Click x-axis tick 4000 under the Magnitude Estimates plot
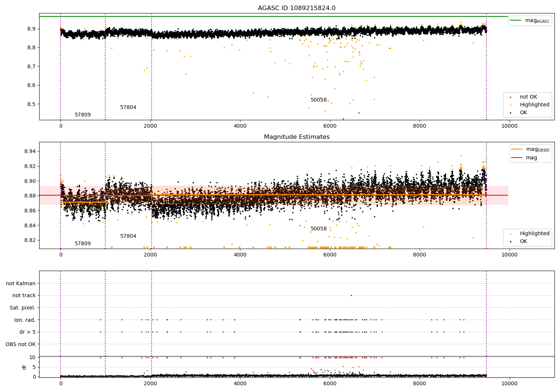 point(240,255)
